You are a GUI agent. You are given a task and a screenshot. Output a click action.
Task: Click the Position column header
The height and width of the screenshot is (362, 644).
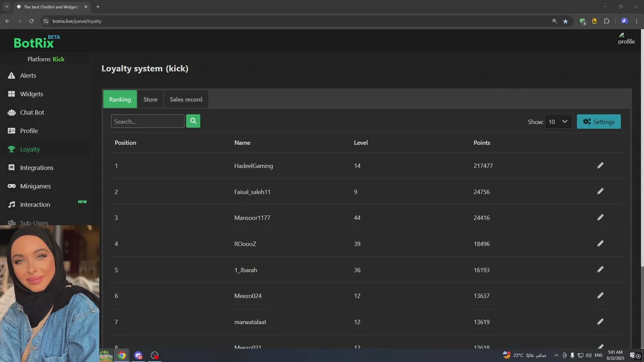[x=125, y=143]
